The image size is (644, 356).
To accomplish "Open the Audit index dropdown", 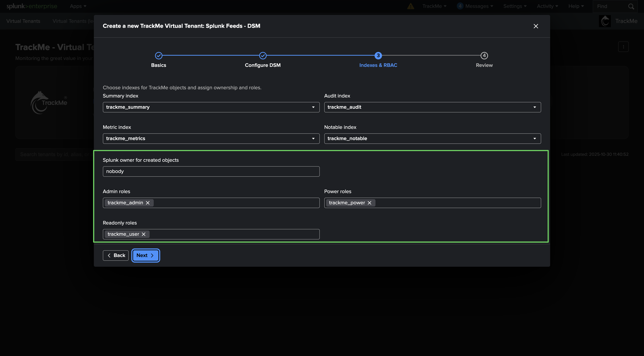I will click(x=432, y=107).
